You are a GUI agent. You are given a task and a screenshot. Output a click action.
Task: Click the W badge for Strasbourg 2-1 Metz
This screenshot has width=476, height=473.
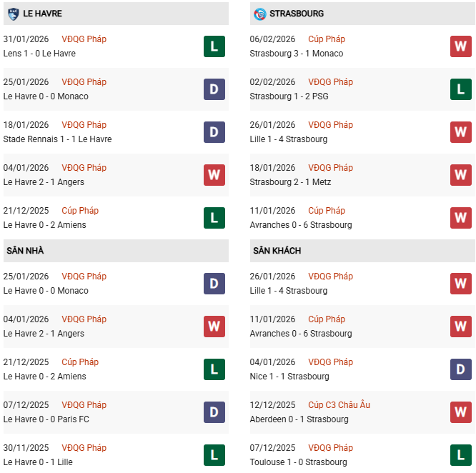pos(460,175)
